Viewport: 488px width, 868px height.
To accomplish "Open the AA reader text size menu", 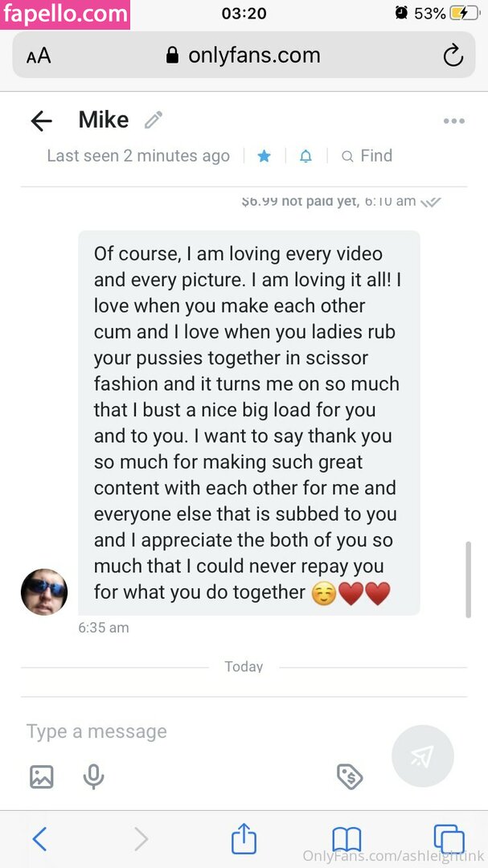I will click(39, 56).
